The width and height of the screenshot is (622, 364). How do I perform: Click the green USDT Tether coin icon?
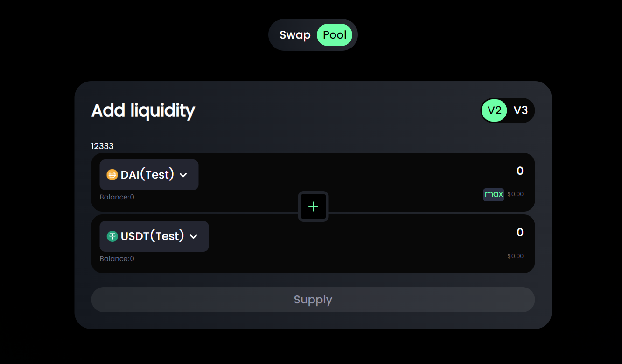(x=112, y=236)
